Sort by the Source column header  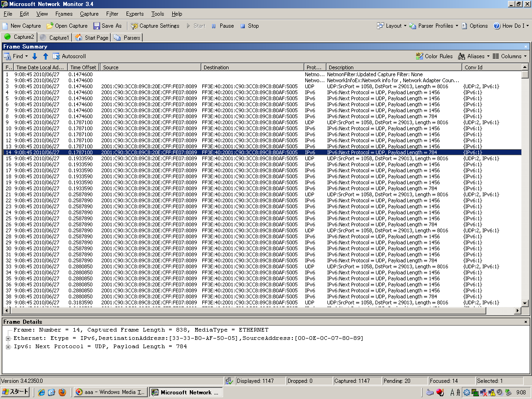click(151, 67)
